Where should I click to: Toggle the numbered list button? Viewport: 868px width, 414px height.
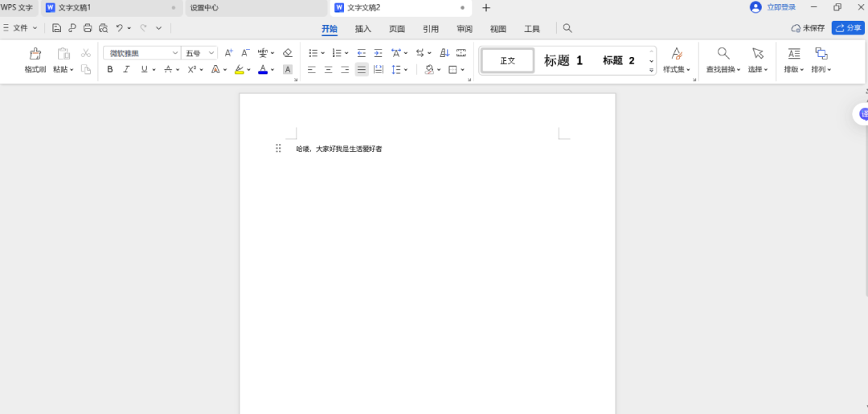tap(337, 53)
